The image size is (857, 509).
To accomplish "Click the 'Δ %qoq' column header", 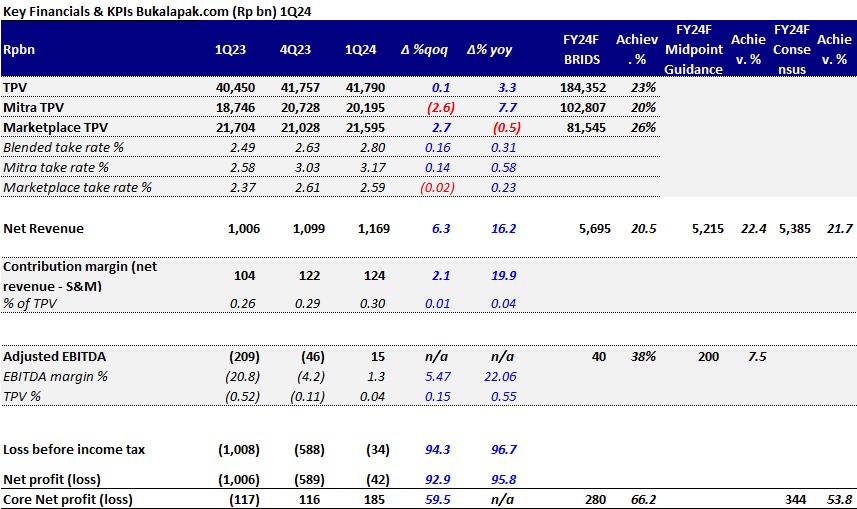I will pos(424,50).
